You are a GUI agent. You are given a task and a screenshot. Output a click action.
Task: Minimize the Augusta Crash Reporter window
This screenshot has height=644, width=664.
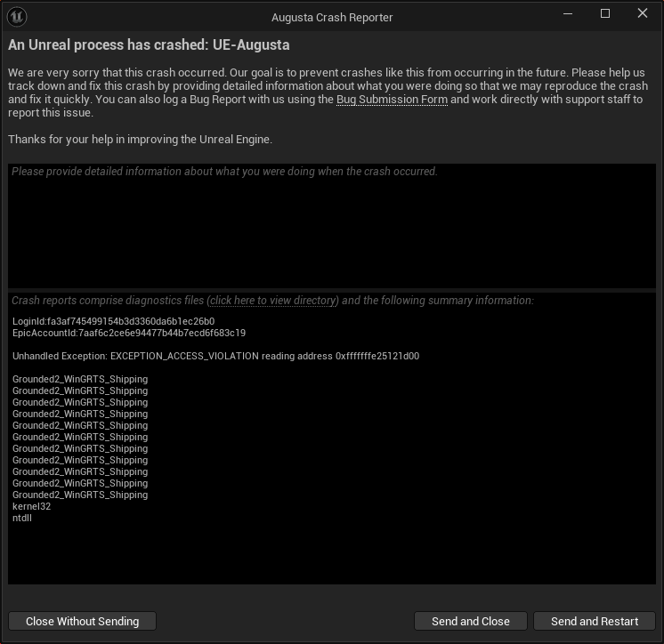tap(568, 14)
